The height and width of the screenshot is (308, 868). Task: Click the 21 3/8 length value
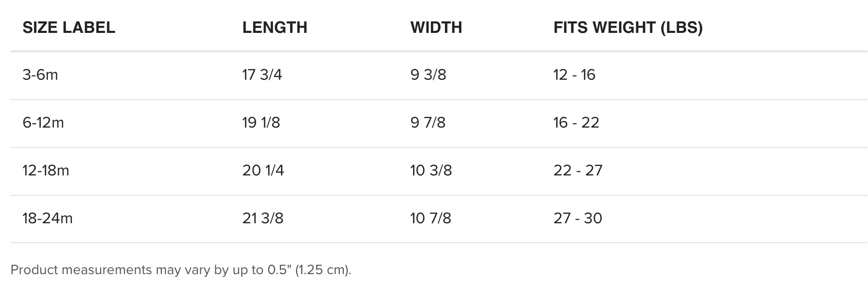[263, 218]
